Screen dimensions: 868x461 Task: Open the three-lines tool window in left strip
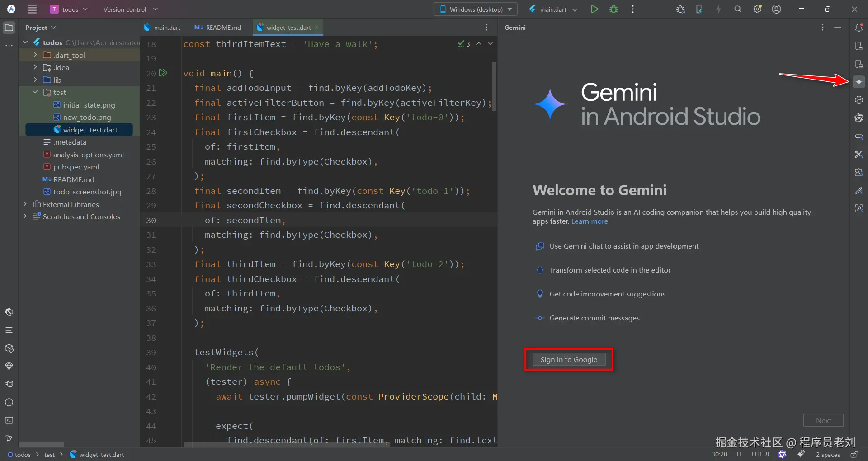9,330
